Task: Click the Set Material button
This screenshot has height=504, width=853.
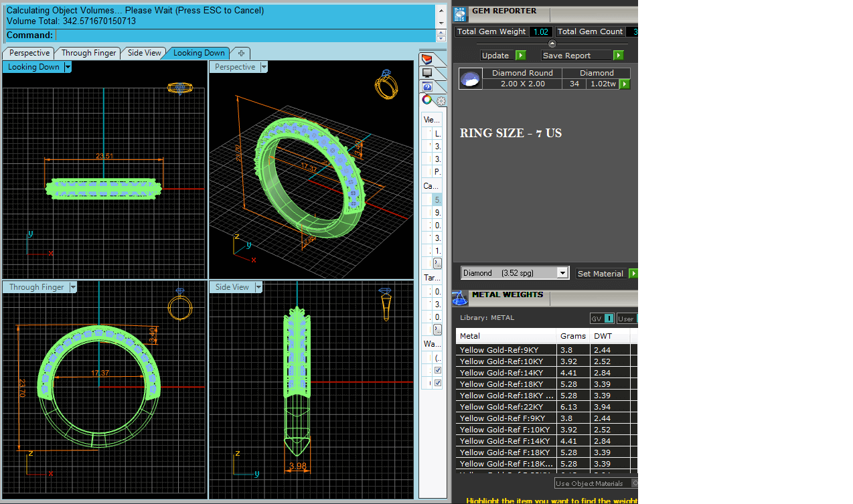Action: click(600, 274)
